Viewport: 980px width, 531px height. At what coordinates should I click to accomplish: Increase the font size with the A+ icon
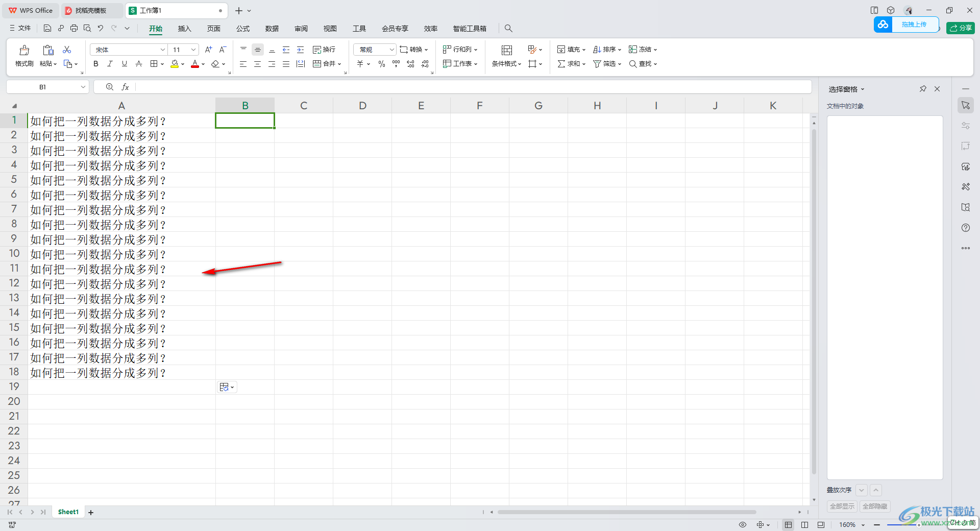(208, 50)
